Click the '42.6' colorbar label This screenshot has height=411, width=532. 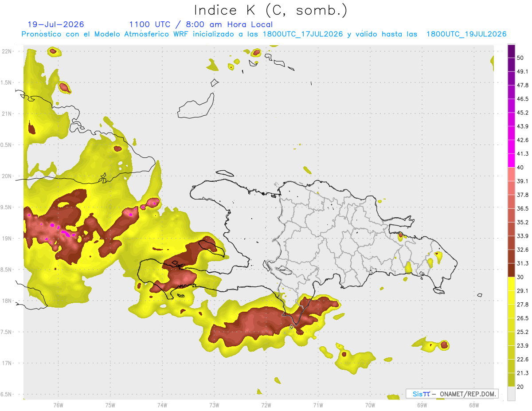coord(523,140)
